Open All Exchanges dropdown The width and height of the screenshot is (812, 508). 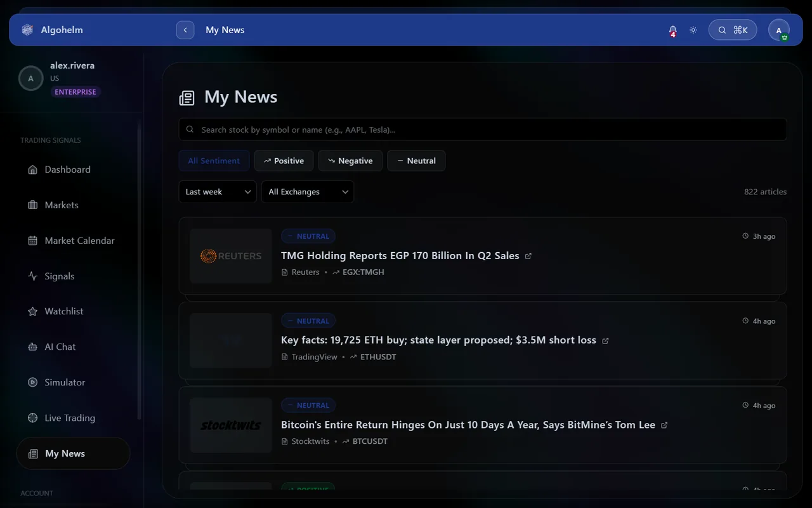click(308, 192)
